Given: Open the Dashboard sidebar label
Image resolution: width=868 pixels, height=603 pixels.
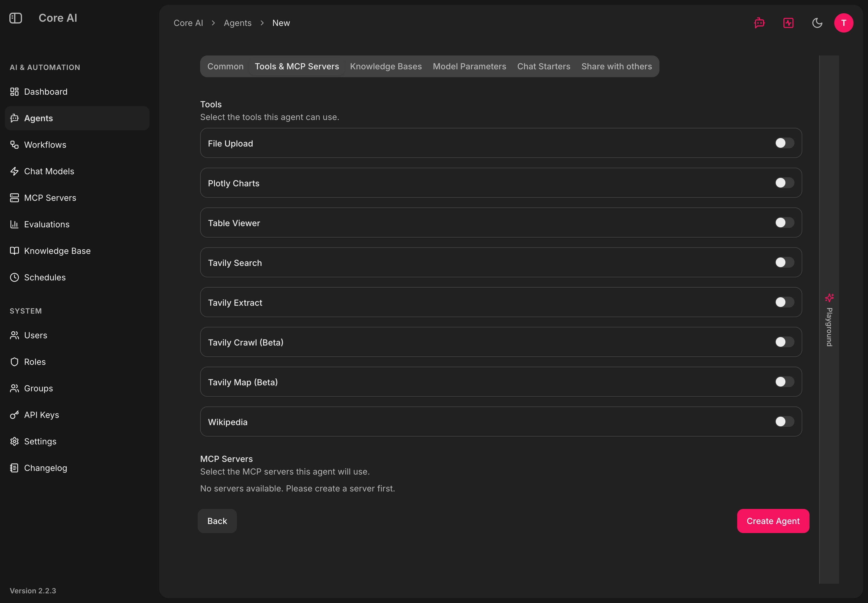Looking at the screenshot, I should [46, 92].
